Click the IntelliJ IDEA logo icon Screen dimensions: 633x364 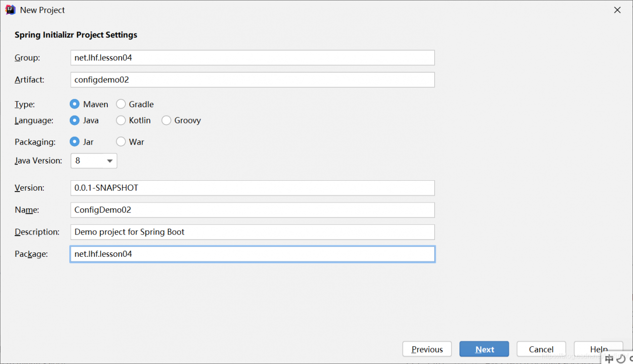10,10
